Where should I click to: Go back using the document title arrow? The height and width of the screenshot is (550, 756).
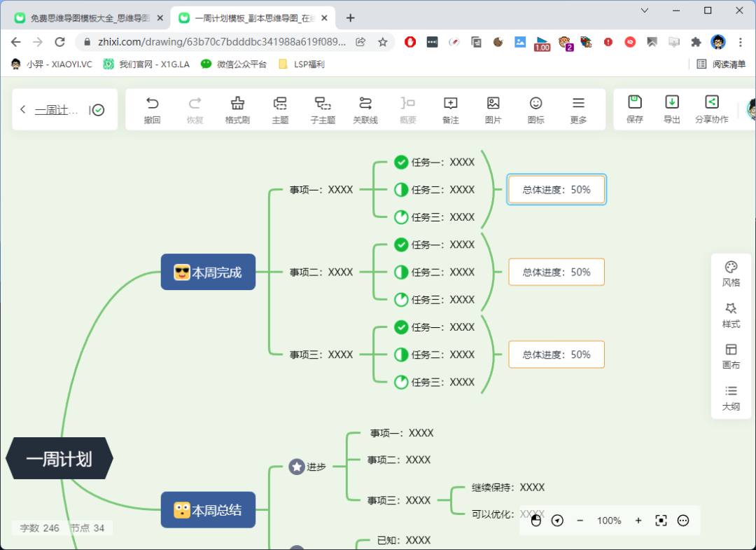pos(22,109)
